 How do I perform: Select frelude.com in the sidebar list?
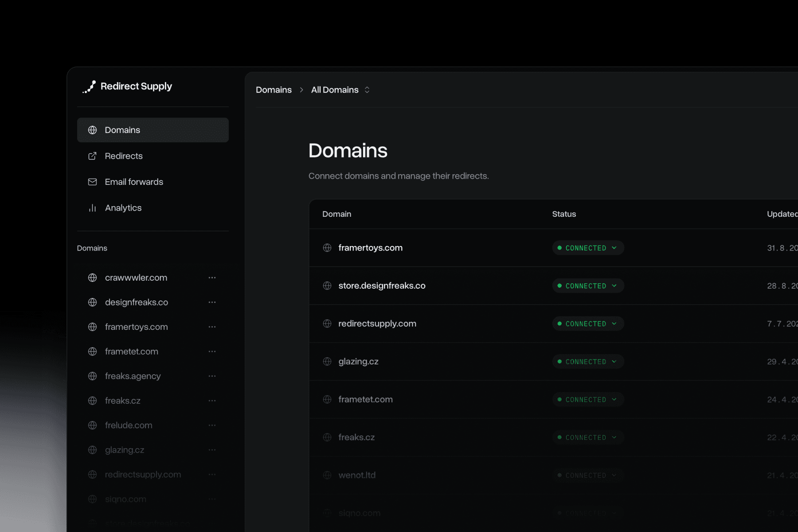(x=129, y=425)
